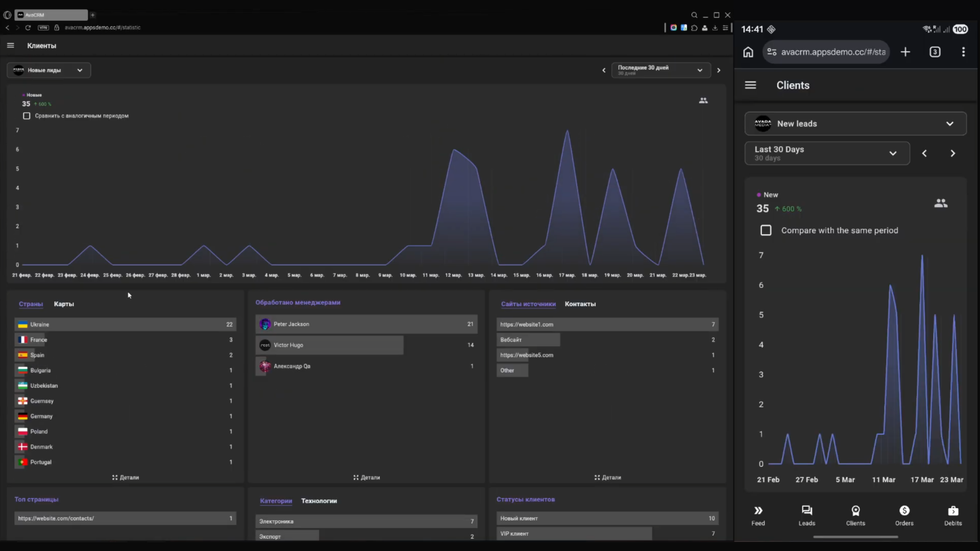This screenshot has height=551, width=980.
Task: Open Debits via the bag icon
Action: pos(952,515)
